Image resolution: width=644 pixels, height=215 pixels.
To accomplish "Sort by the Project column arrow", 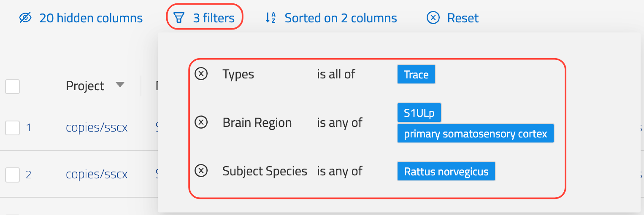I will [120, 85].
